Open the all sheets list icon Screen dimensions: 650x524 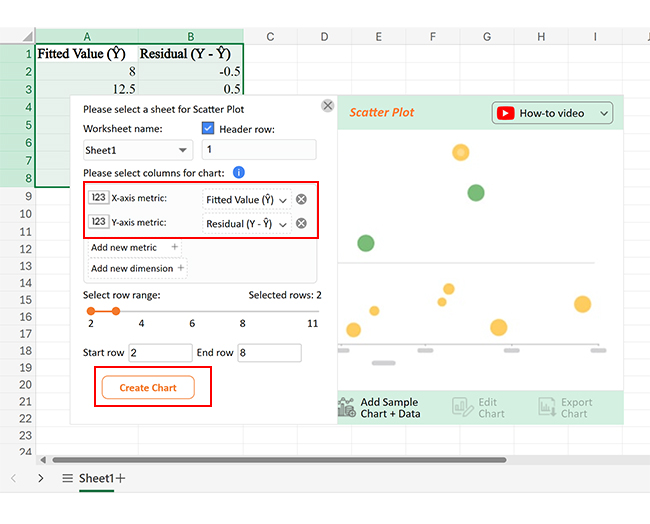(x=67, y=478)
